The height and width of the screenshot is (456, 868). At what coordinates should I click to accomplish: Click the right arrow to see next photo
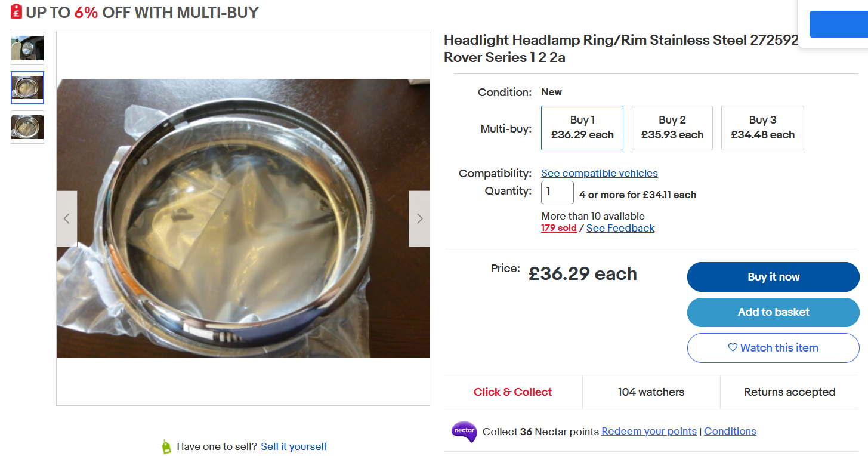click(419, 218)
